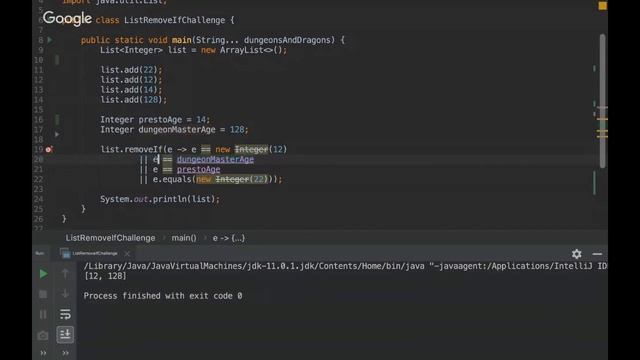Rerun program with green play button in Run panel
The height and width of the screenshot is (360, 640).
43,274
